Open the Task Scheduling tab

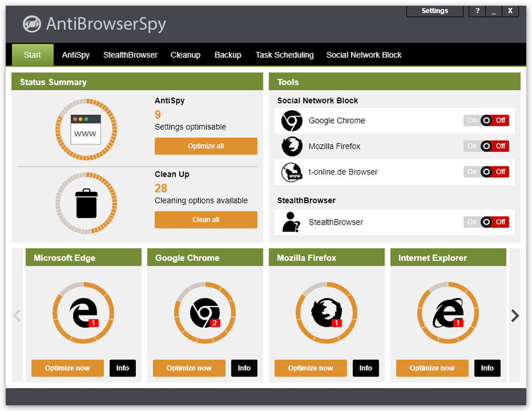284,55
